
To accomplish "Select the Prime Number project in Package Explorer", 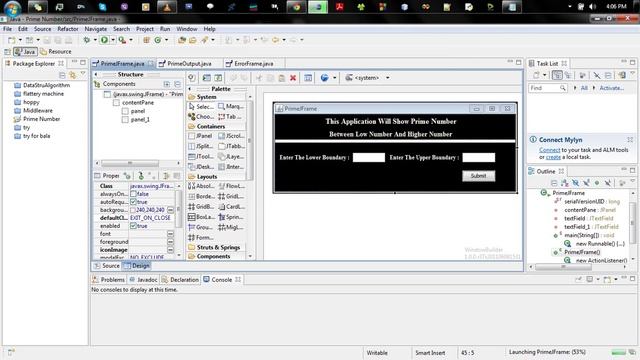I will tap(37, 119).
